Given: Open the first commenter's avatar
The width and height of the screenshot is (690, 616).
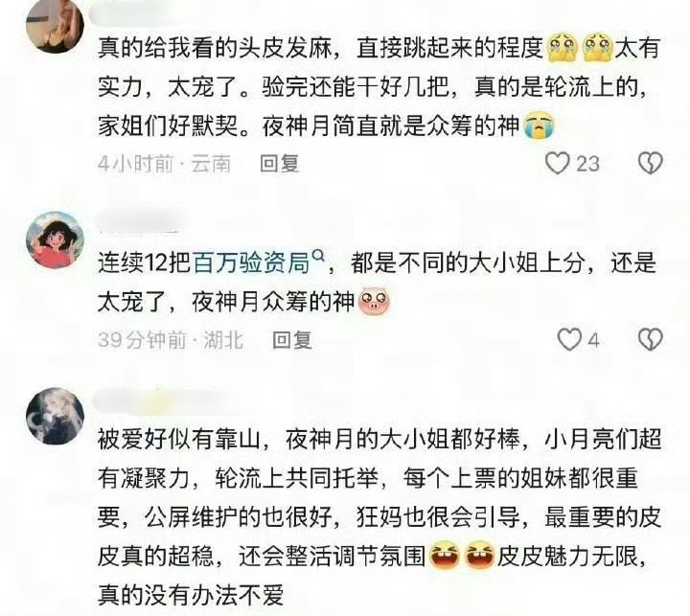Looking at the screenshot, I should 56,25.
